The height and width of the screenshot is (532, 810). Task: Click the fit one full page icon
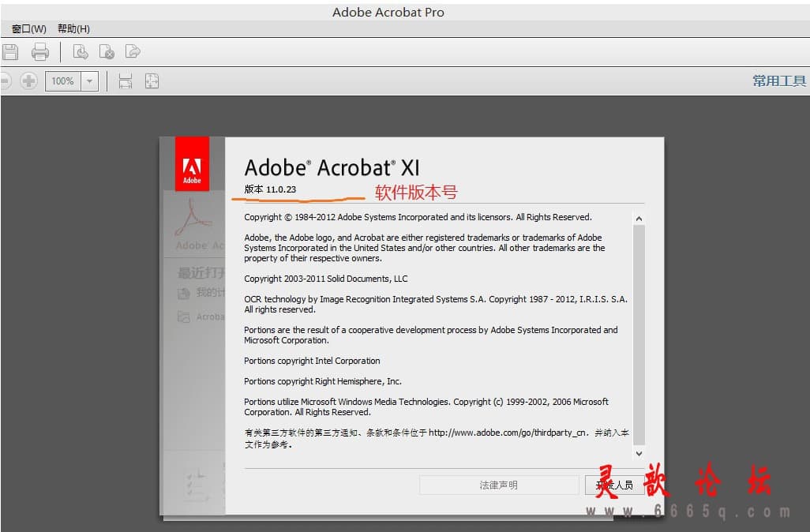[x=152, y=81]
